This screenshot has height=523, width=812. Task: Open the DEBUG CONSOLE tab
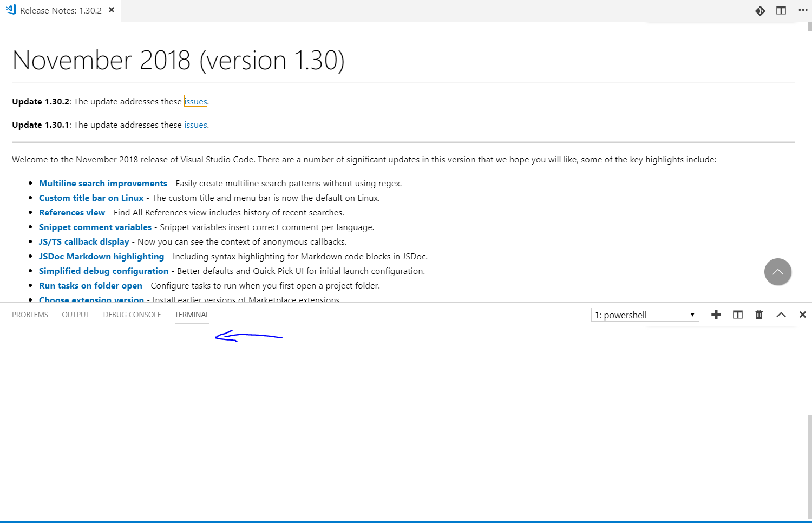[x=132, y=314]
